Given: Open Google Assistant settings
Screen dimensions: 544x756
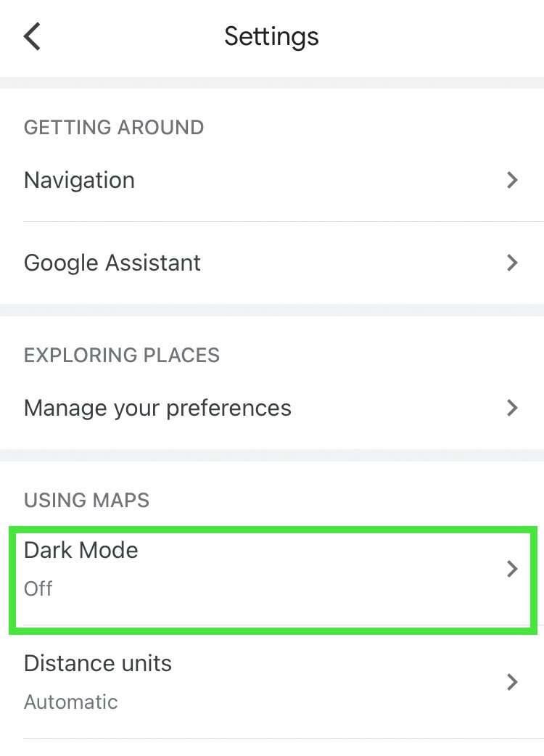Looking at the screenshot, I should point(112,263).
